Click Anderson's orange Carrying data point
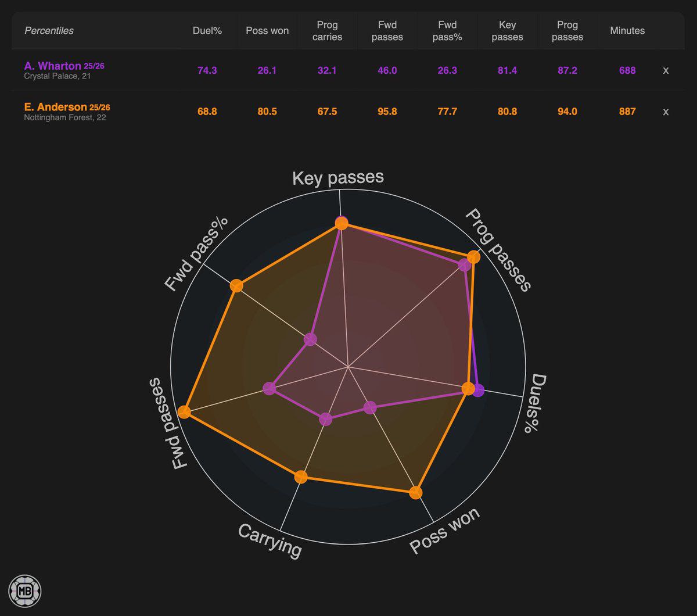 point(300,477)
